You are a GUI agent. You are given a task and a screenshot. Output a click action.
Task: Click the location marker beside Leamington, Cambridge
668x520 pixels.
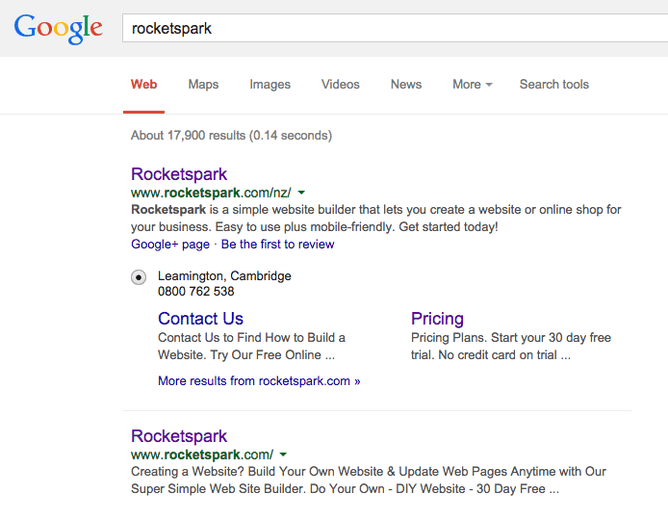point(138,277)
